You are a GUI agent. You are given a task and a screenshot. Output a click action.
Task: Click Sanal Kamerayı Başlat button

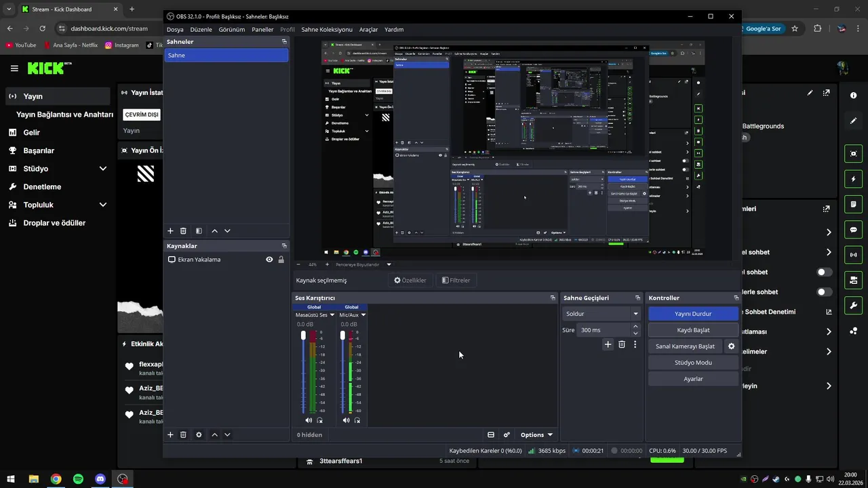point(685,346)
